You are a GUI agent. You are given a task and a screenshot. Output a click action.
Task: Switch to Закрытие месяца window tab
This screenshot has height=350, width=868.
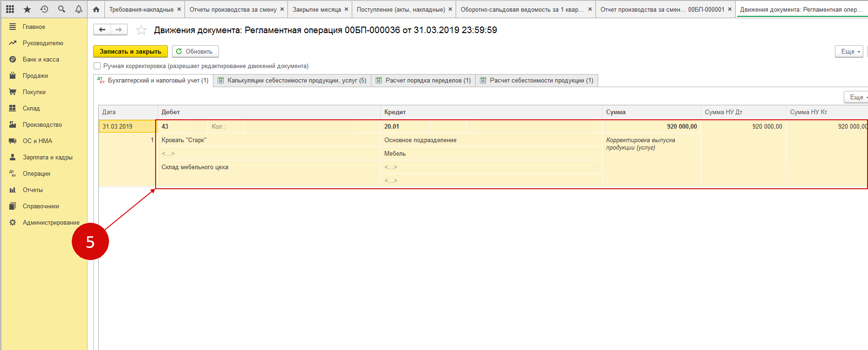tap(317, 9)
